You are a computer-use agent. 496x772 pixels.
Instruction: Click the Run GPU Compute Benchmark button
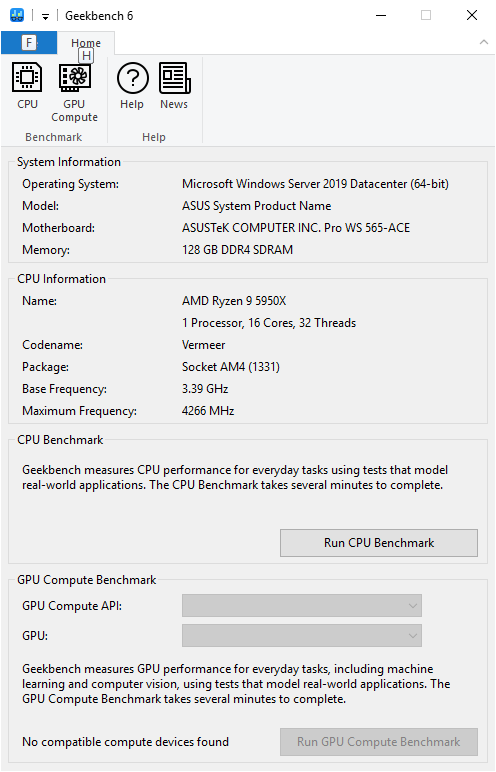coord(379,741)
